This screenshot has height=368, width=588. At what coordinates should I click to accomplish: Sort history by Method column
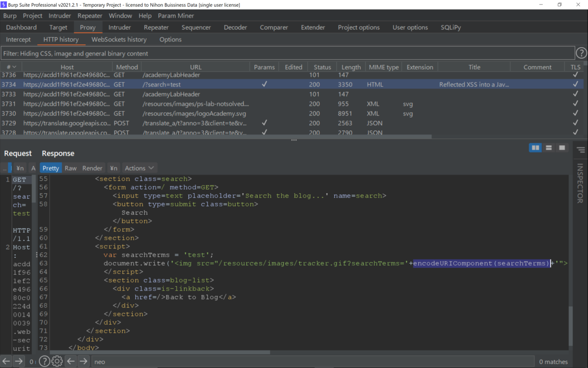(127, 67)
